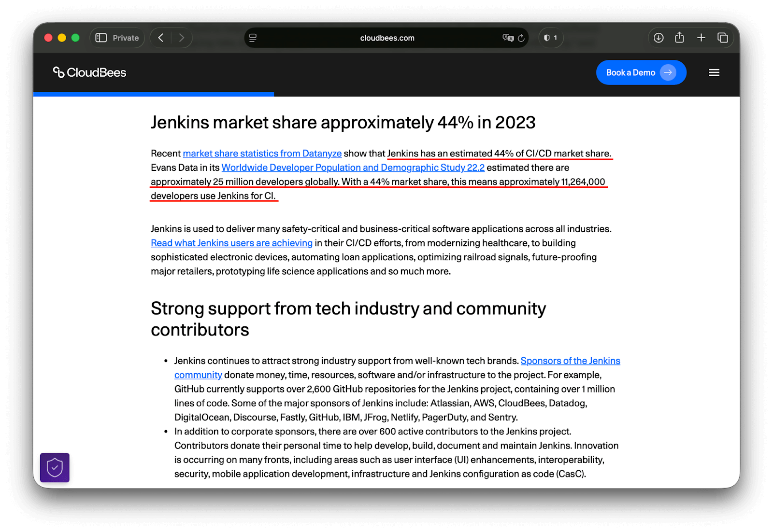Screen dimensions: 773x532
Task: Open the hamburger navigation menu
Action: coord(714,72)
